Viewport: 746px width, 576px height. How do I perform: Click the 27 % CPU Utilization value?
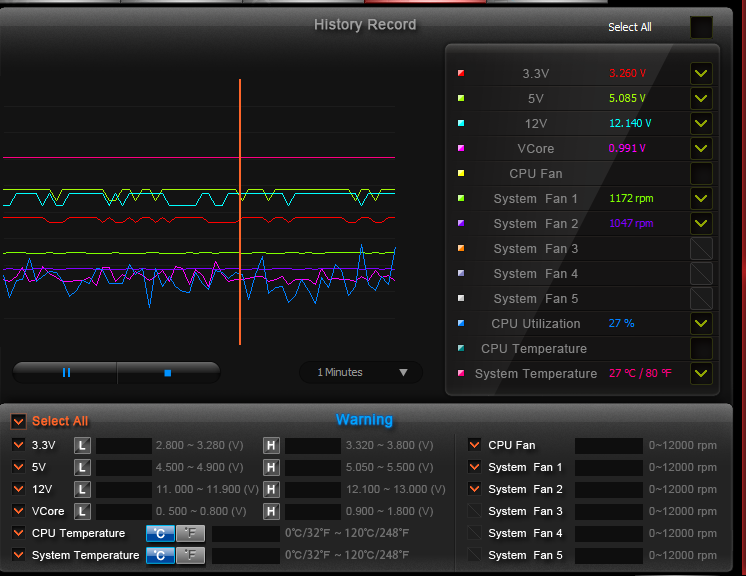pyautogui.click(x=621, y=323)
